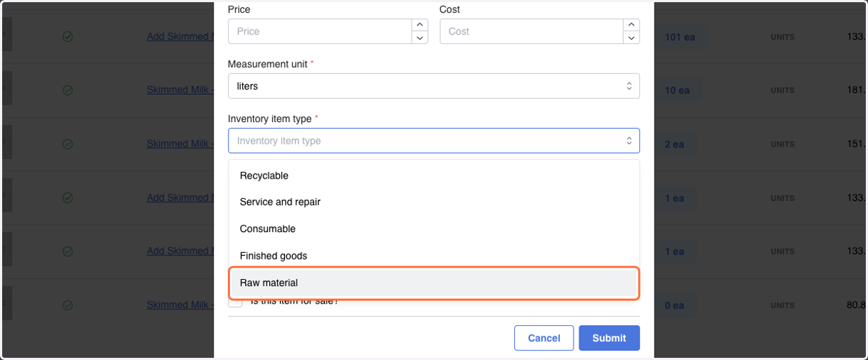This screenshot has width=868, height=360.
Task: Click the green check icon in the 2 ea row
Action: [x=67, y=144]
